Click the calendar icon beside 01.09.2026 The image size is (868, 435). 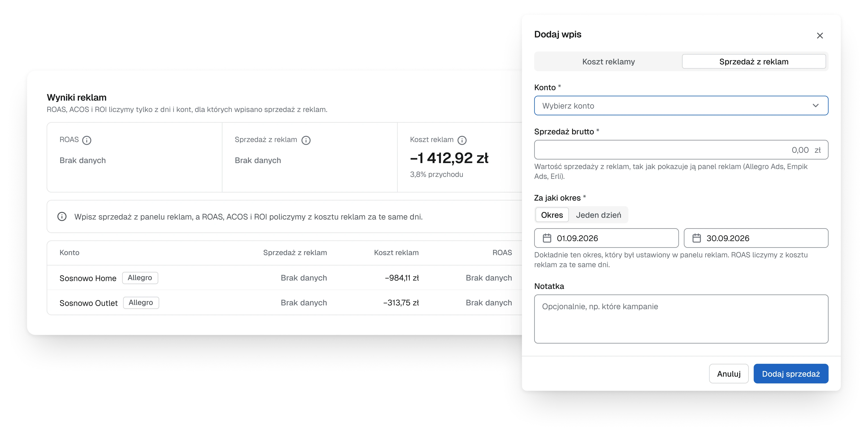pyautogui.click(x=547, y=238)
